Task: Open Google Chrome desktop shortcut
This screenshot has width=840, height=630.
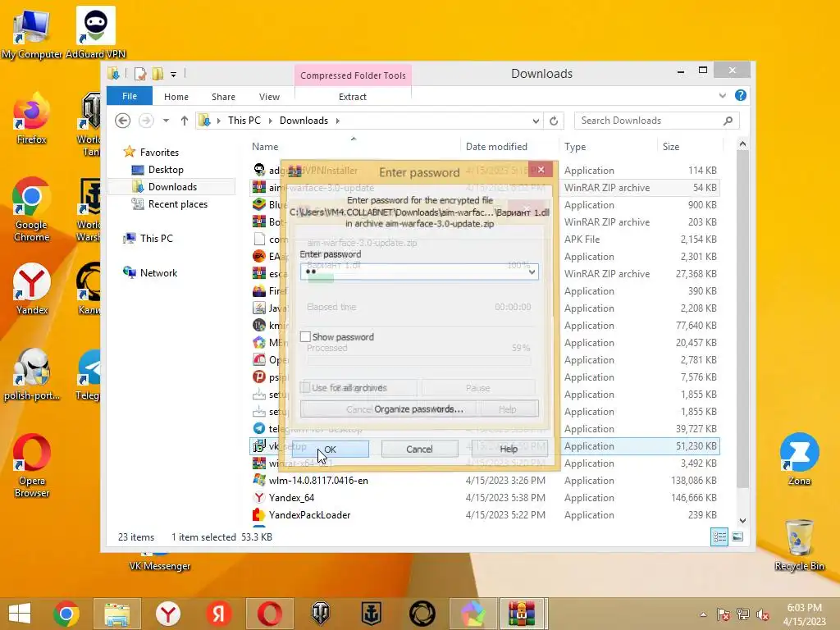Action: click(32, 209)
